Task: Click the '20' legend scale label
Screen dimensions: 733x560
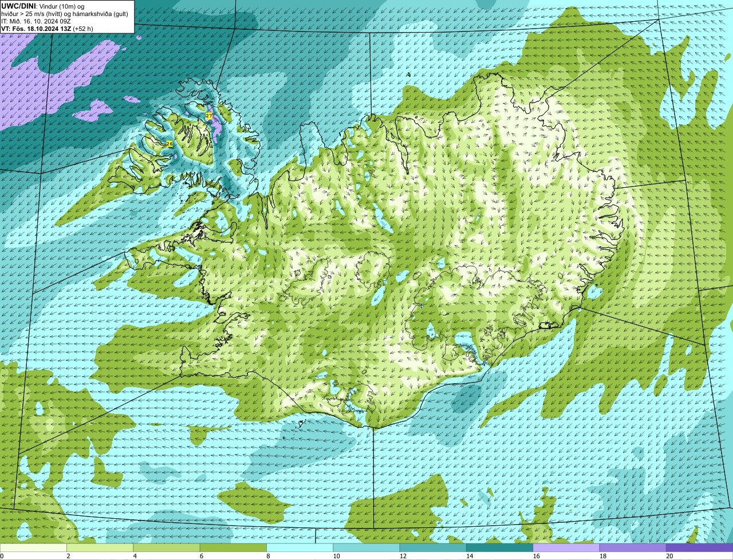Action: 669,556
